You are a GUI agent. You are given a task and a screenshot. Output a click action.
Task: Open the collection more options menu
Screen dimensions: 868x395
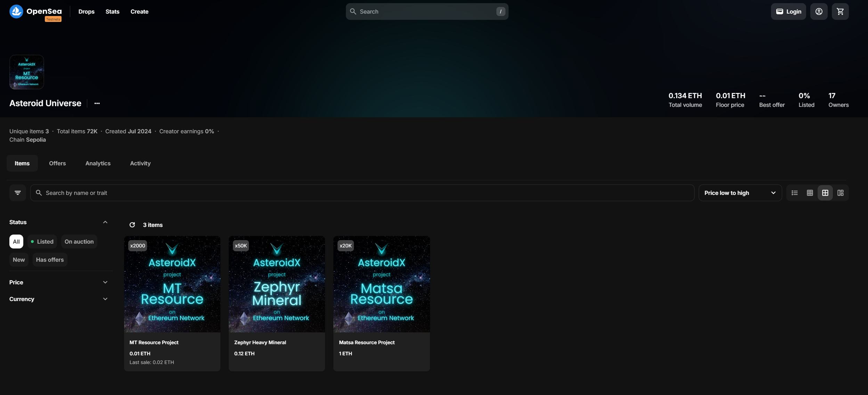(97, 103)
